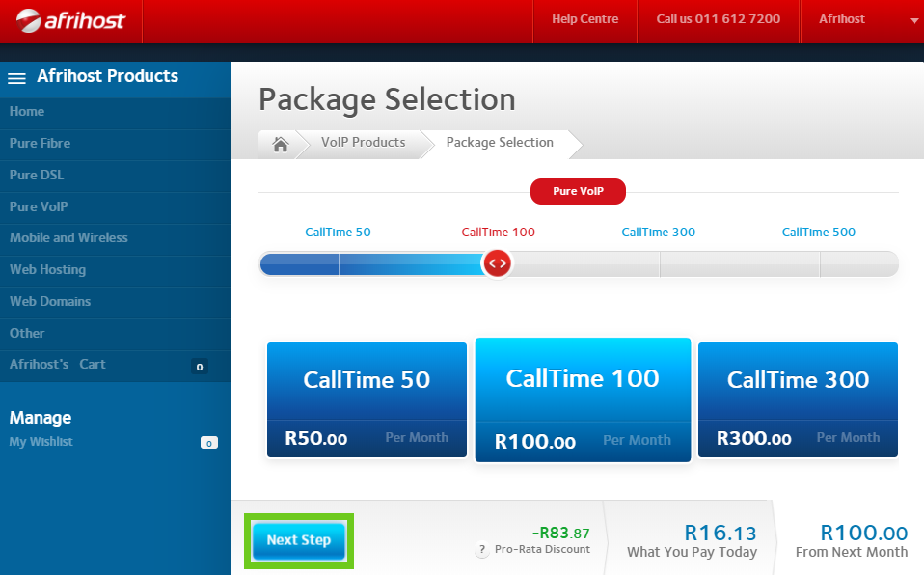924x575 pixels.
Task: Click the Pure VoIP red tab
Action: (578, 191)
